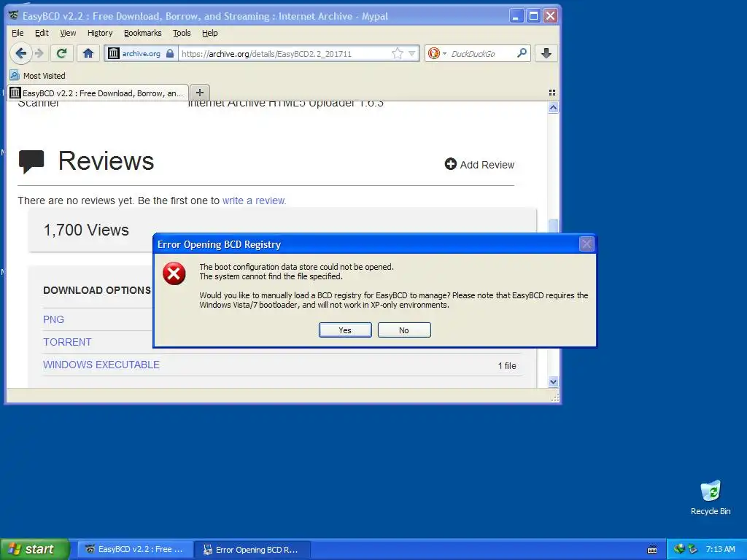Click the safely remove hardware tray icon
Viewport: 747px width, 560px height.
[x=693, y=549]
